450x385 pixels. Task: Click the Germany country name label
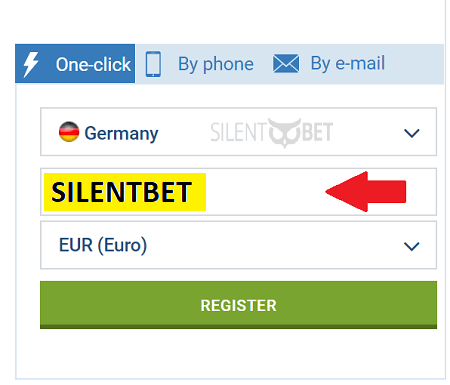point(121,133)
